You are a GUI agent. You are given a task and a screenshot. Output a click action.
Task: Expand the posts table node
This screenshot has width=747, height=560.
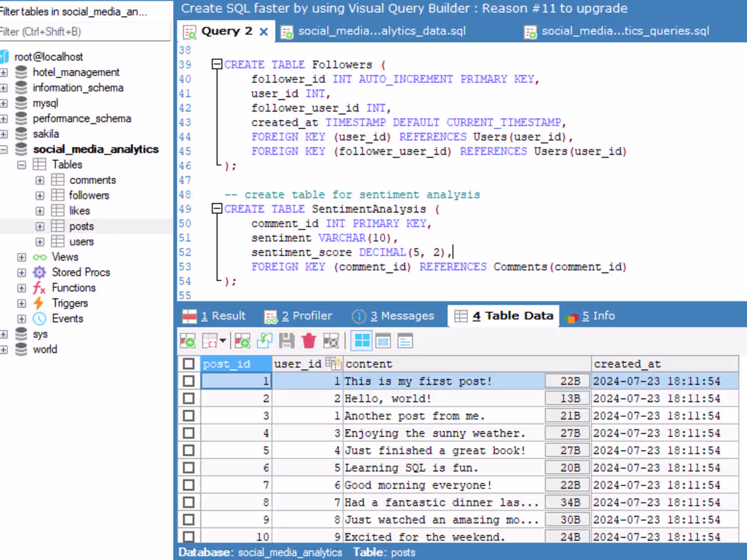coord(39,226)
